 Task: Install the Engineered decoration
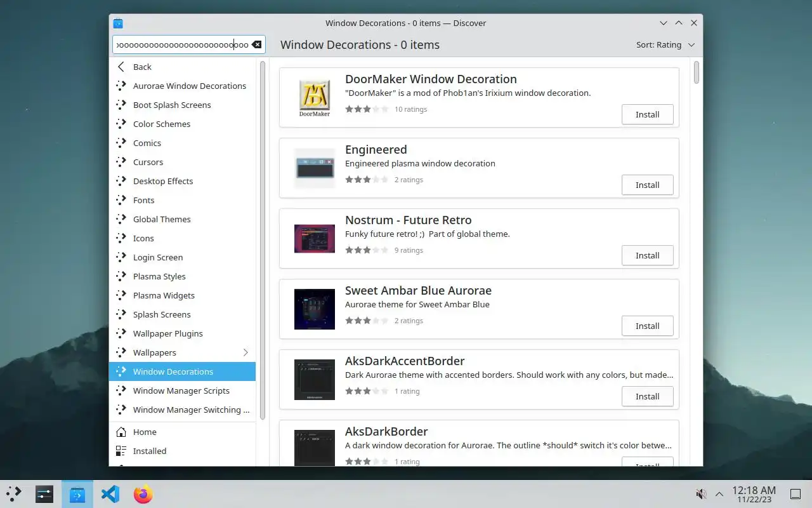click(647, 185)
